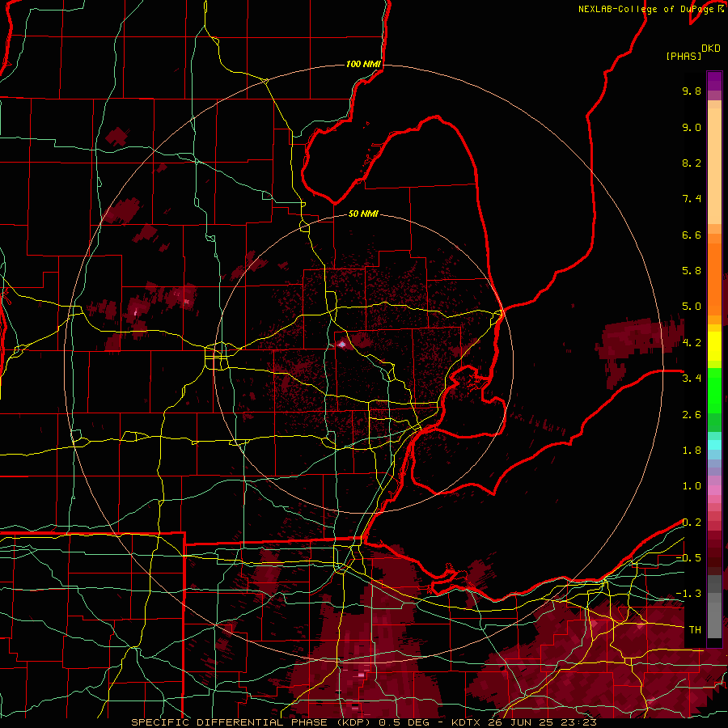
Task: Click the 50 NMI range ring label
Action: pyautogui.click(x=363, y=214)
